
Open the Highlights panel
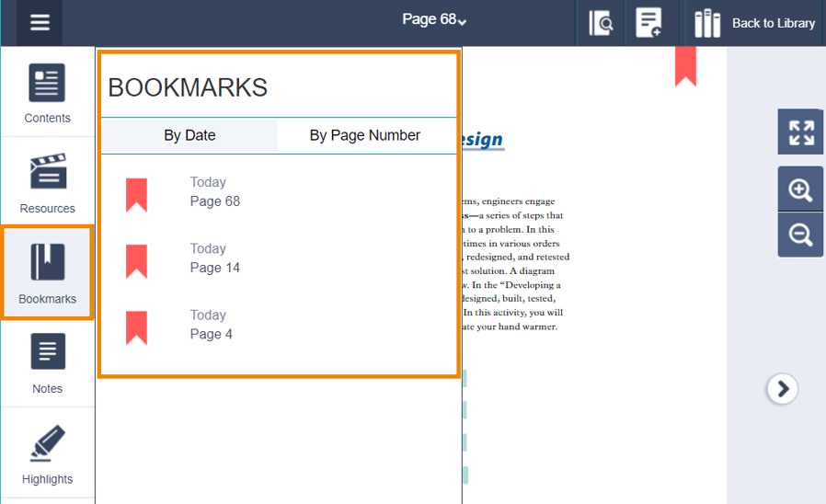pyautogui.click(x=47, y=453)
